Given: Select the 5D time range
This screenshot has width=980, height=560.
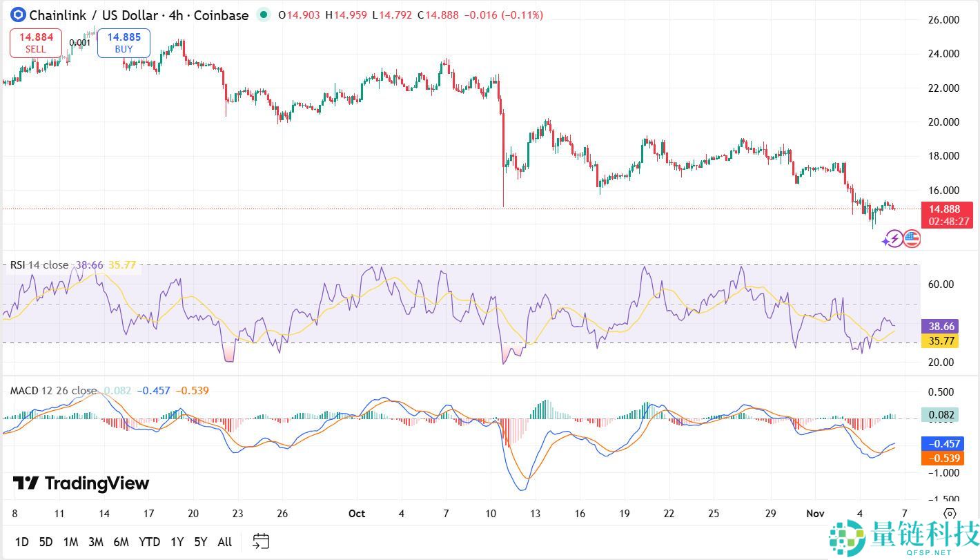Looking at the screenshot, I should coord(46,542).
